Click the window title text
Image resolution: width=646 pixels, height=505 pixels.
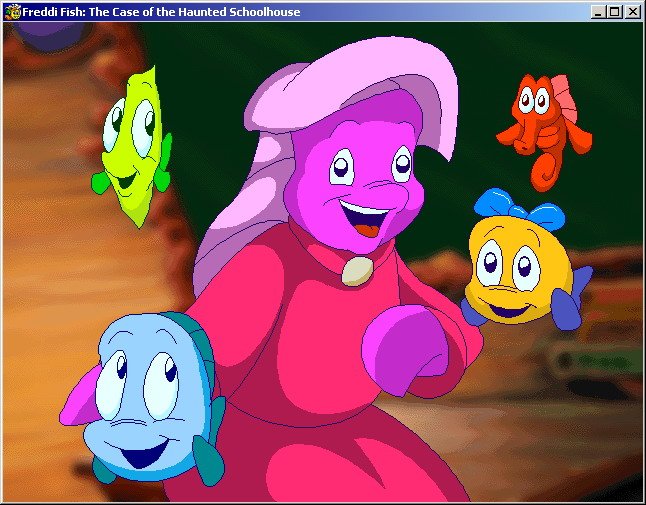click(161, 12)
